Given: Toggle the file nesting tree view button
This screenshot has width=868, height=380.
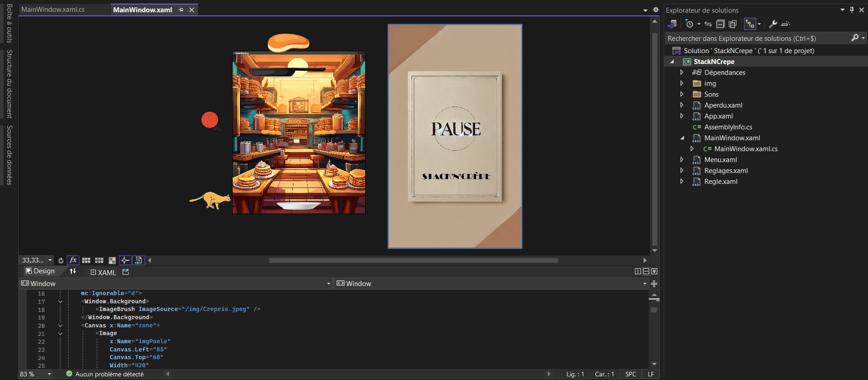Looking at the screenshot, I should 750,24.
